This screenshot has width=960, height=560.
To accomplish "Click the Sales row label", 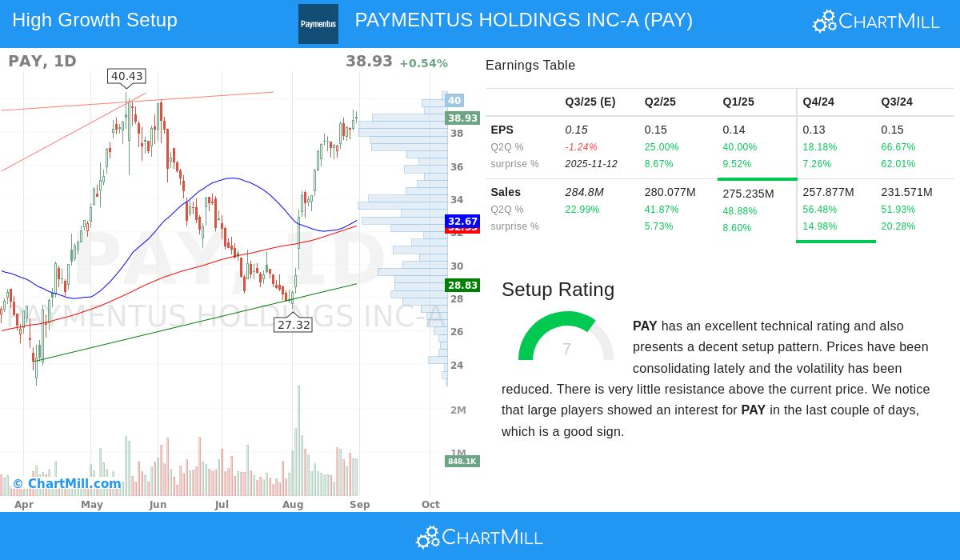I will point(506,192).
